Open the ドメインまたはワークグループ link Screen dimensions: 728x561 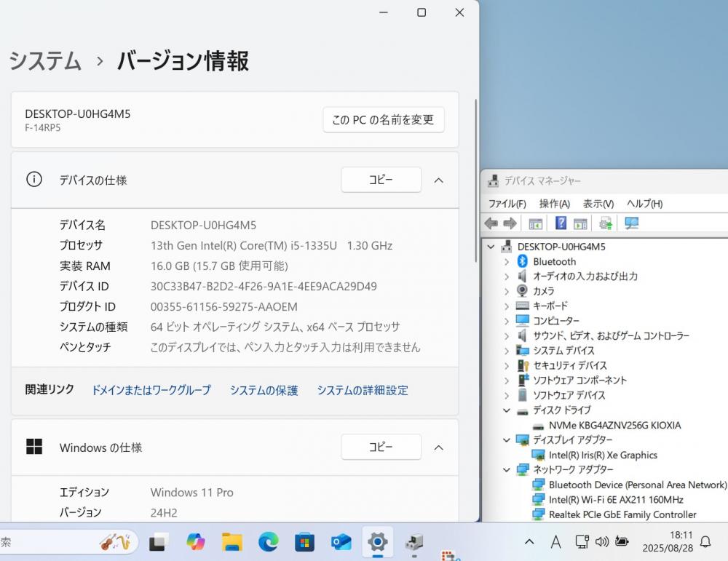click(x=151, y=390)
